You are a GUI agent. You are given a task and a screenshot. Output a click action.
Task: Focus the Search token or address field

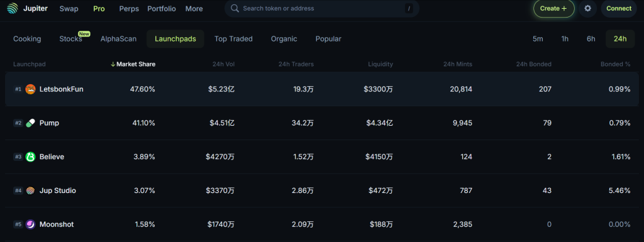[x=321, y=9]
